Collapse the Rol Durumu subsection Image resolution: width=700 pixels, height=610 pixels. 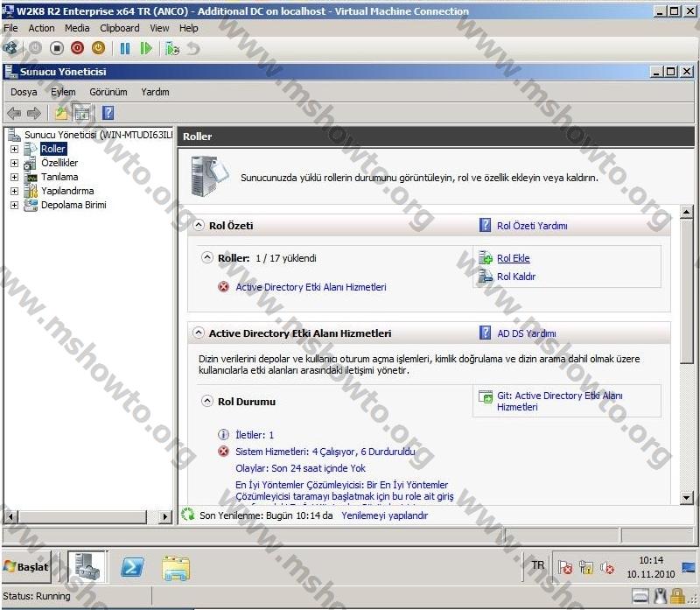click(207, 401)
